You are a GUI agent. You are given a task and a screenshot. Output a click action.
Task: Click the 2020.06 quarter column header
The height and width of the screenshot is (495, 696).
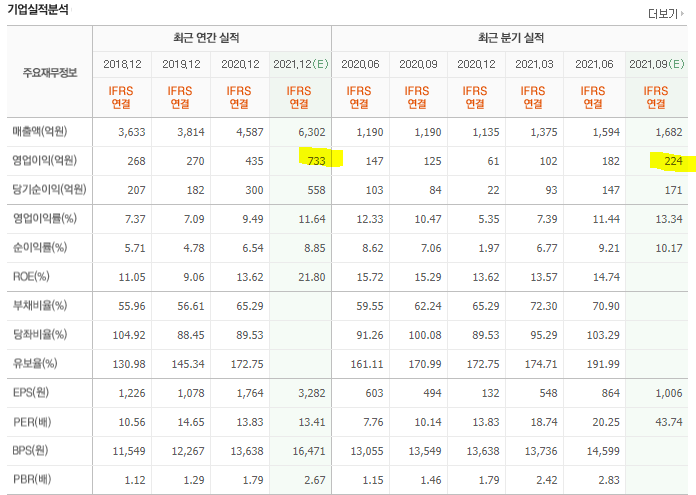point(360,64)
